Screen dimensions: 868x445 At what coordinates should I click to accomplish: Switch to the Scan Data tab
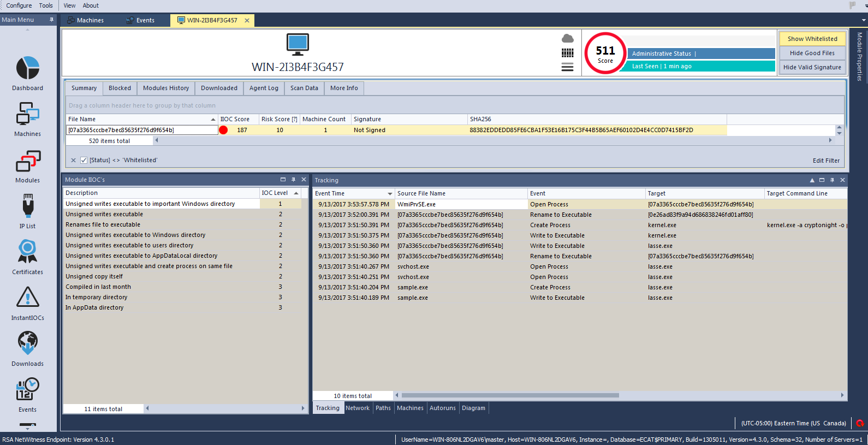(304, 88)
